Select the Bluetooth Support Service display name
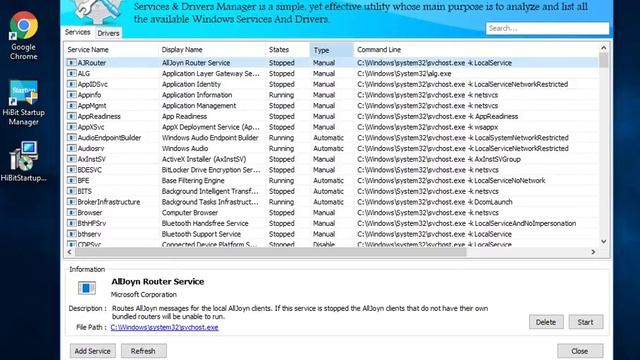This screenshot has height=360, width=640. tap(201, 234)
